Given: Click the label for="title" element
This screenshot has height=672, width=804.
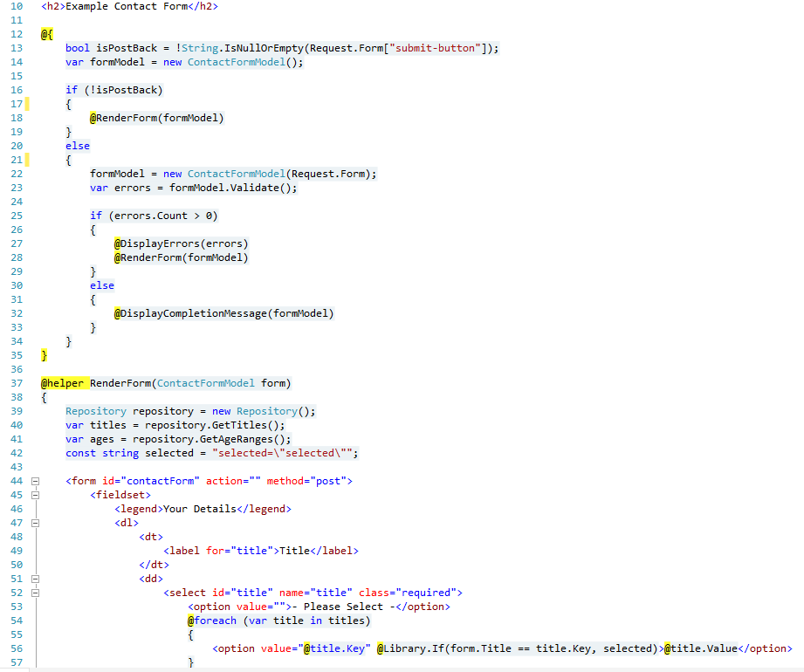Looking at the screenshot, I should [261, 551].
